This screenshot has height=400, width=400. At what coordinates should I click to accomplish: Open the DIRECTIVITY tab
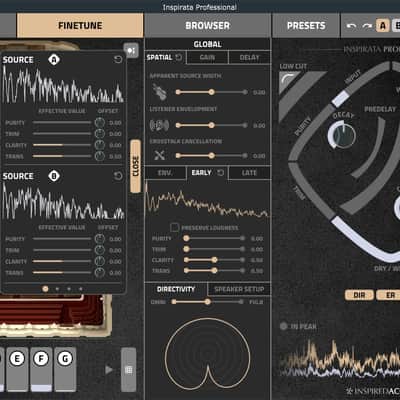pyautogui.click(x=176, y=289)
